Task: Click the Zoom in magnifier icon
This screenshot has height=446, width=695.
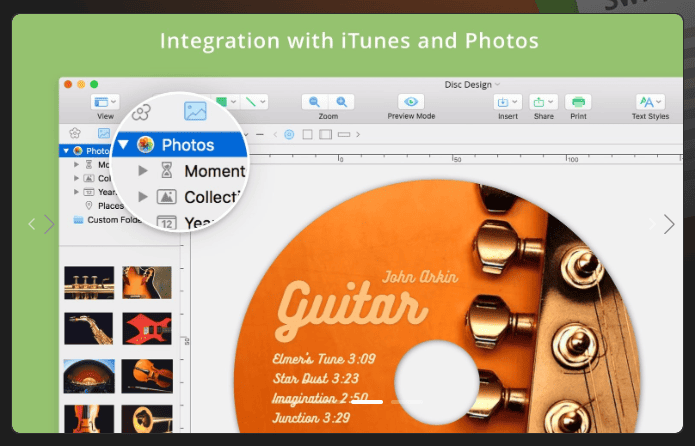Action: pos(341,102)
